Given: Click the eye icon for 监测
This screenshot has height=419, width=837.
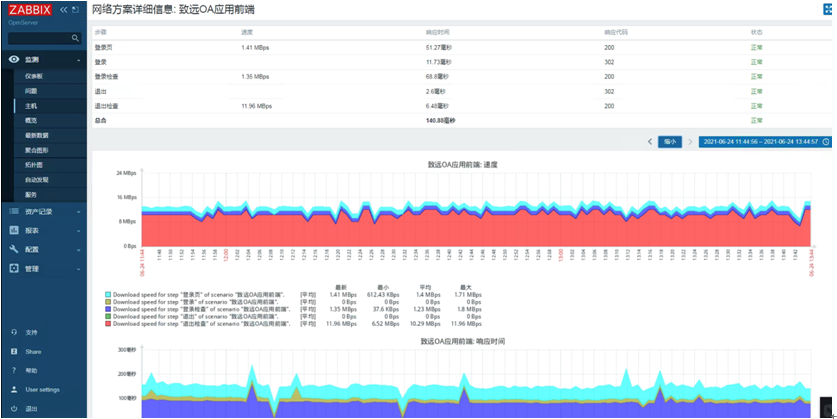Looking at the screenshot, I should [x=14, y=59].
